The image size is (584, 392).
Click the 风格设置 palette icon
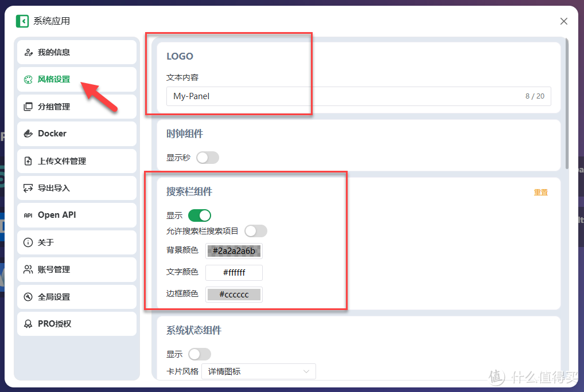(28, 80)
